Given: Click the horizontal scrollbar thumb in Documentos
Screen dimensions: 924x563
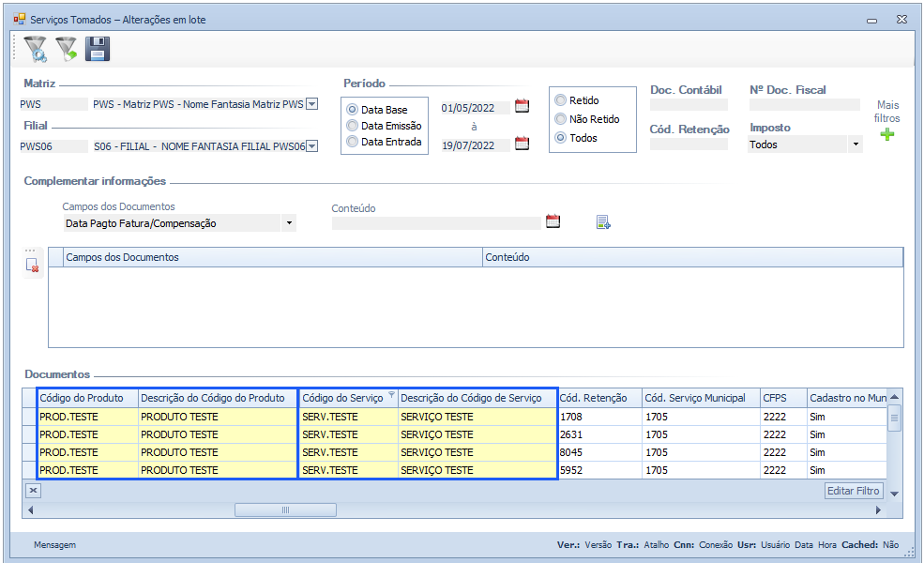Looking at the screenshot, I should (x=284, y=510).
